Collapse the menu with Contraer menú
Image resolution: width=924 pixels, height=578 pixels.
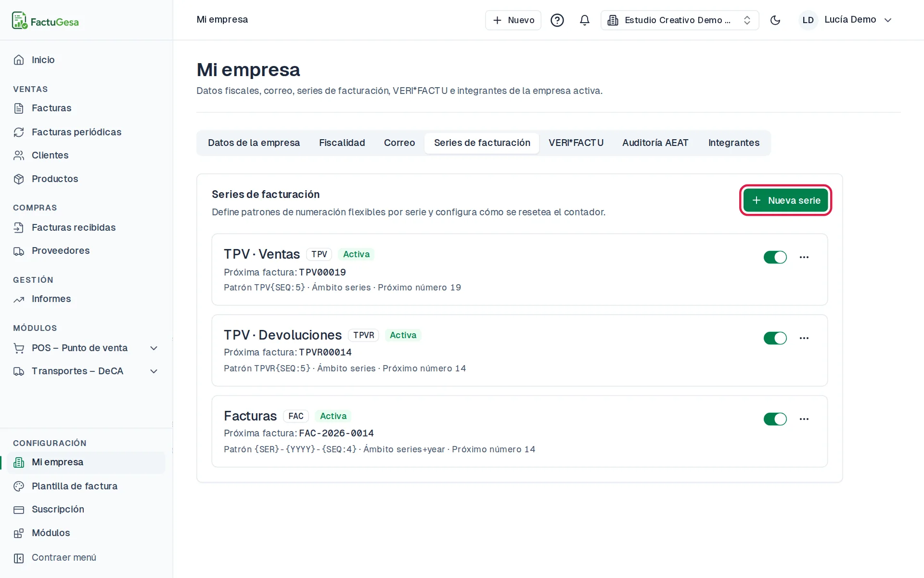pos(87,557)
